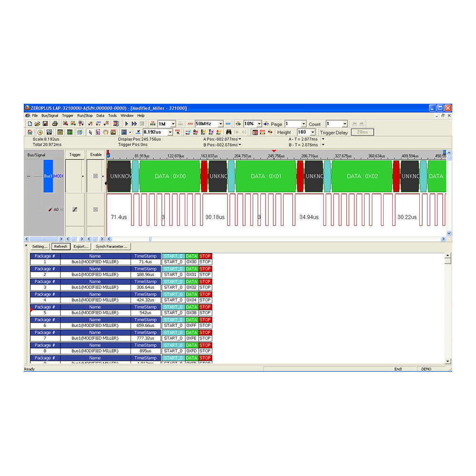
Task: Open the Count dropdown
Action: [345, 124]
